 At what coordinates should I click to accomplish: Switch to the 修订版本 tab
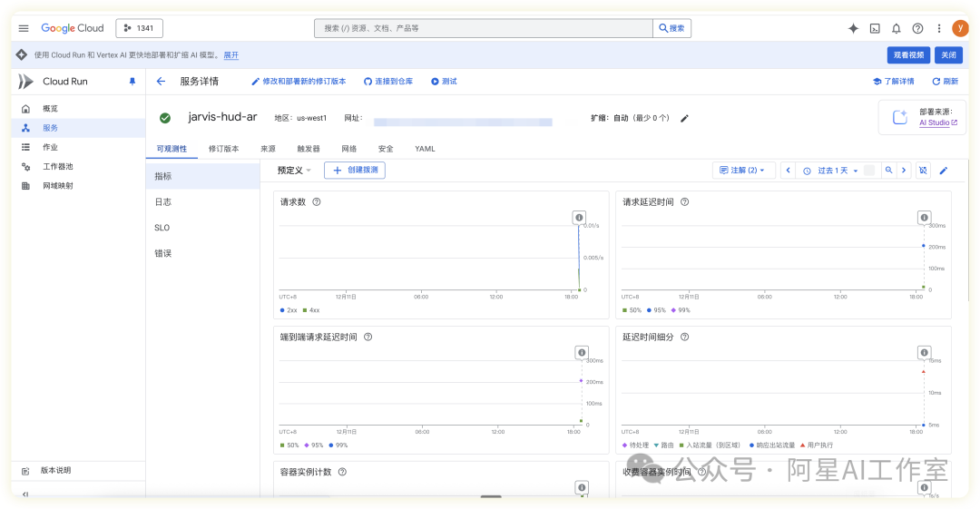[223, 148]
